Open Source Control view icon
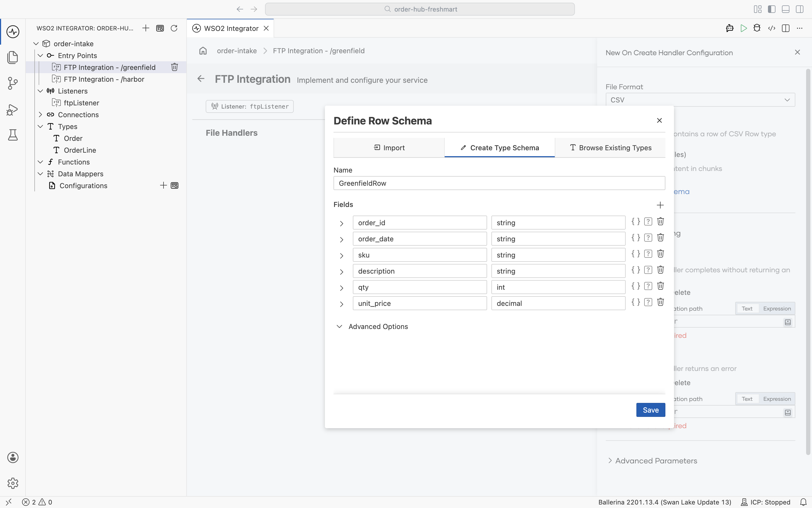Image resolution: width=812 pixels, height=508 pixels. coord(13,83)
